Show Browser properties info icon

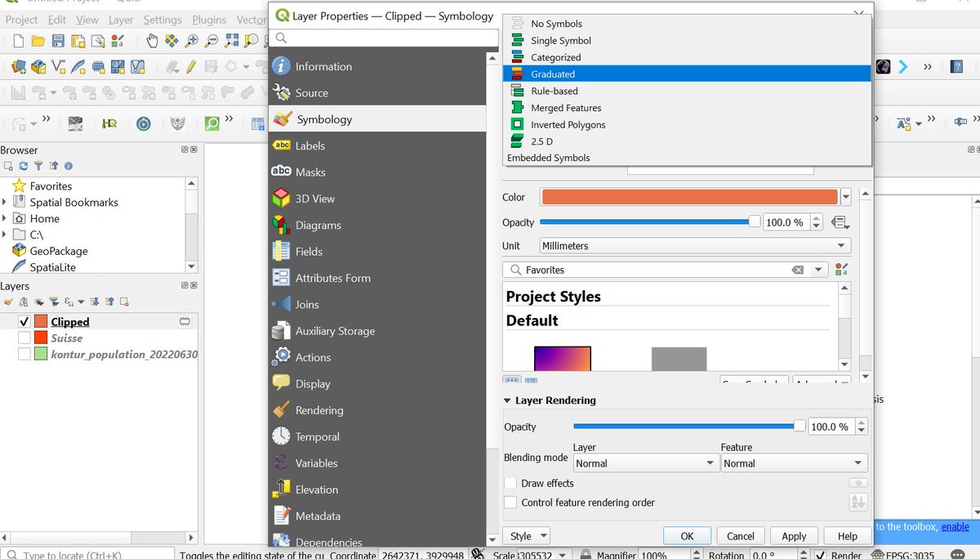pyautogui.click(x=68, y=166)
